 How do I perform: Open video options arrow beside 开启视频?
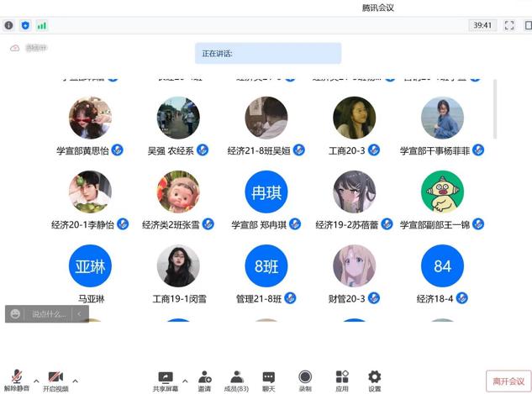(75, 381)
